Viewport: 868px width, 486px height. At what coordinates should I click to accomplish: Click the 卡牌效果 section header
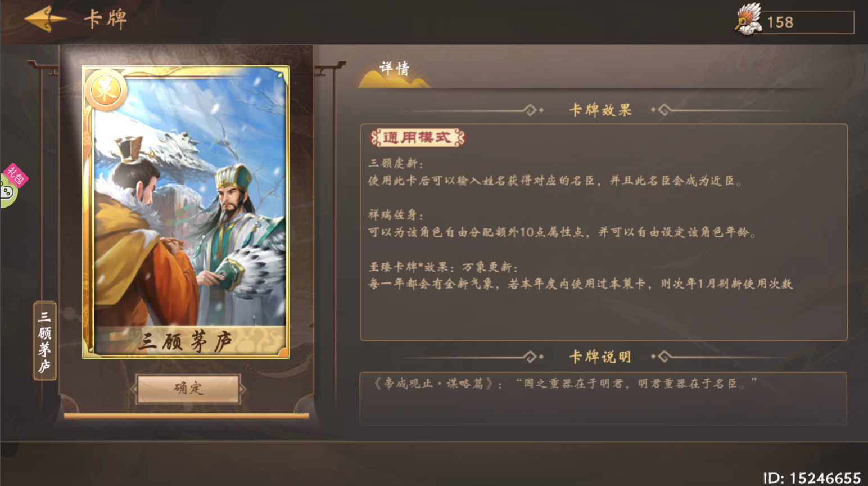(x=600, y=110)
